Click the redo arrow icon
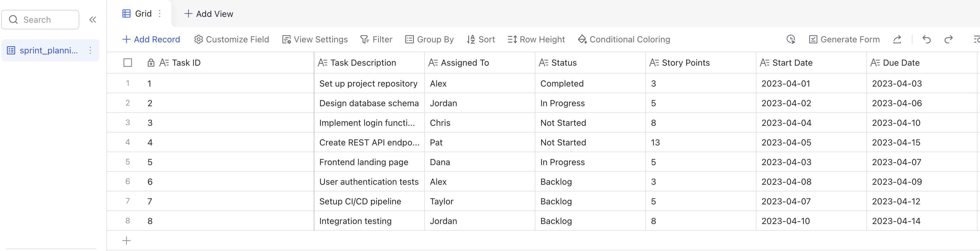 (948, 40)
